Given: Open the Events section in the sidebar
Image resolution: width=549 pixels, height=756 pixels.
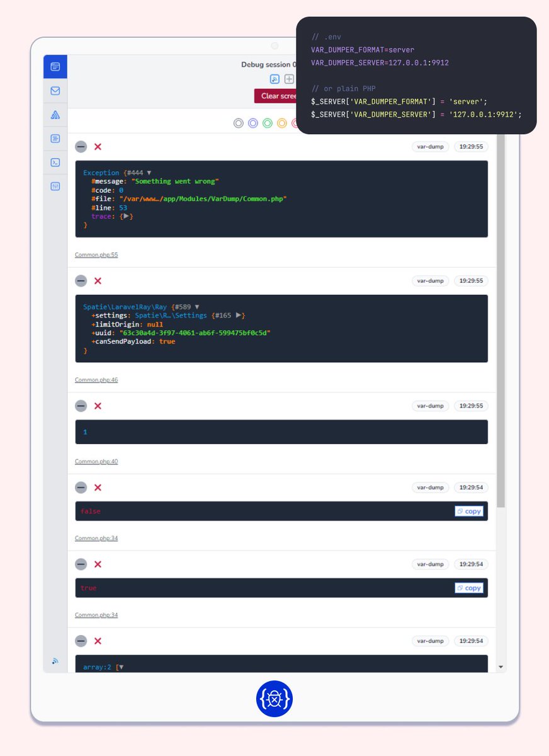Looking at the screenshot, I should pos(55,66).
